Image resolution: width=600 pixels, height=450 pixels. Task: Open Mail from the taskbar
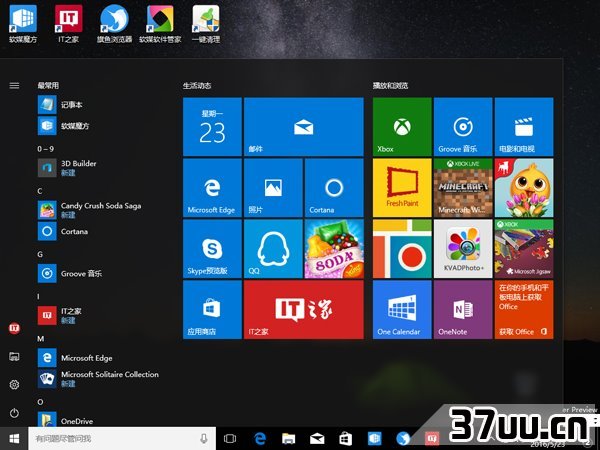click(317, 439)
